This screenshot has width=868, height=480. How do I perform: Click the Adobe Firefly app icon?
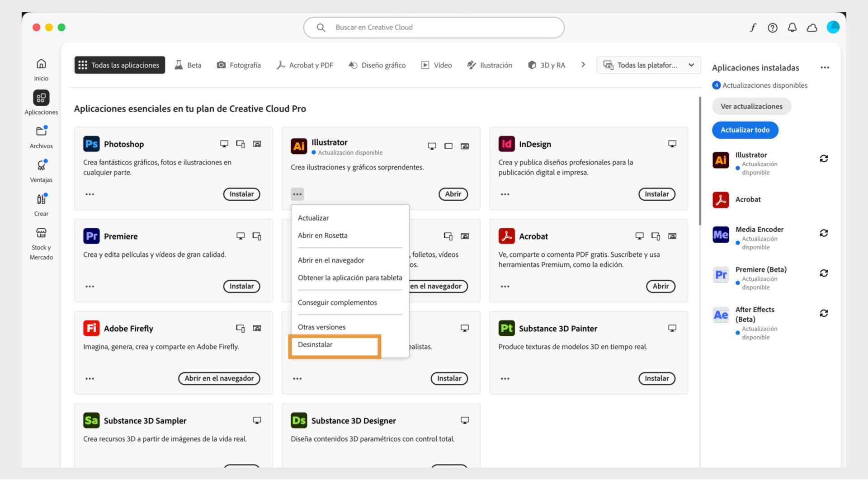pos(91,328)
